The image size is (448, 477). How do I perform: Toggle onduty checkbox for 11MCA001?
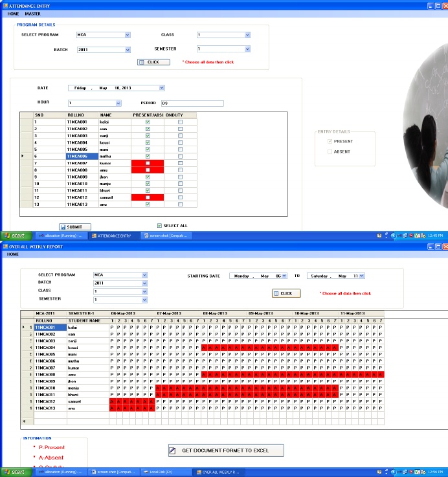180,122
